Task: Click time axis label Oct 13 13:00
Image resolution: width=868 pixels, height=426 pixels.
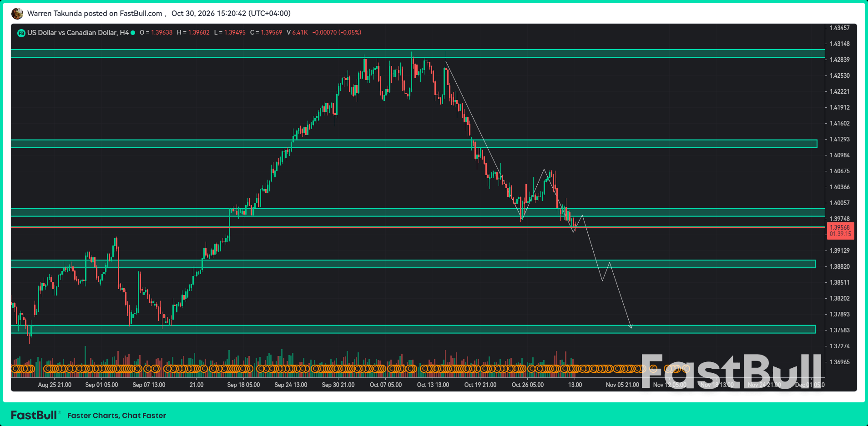Action: tap(433, 385)
